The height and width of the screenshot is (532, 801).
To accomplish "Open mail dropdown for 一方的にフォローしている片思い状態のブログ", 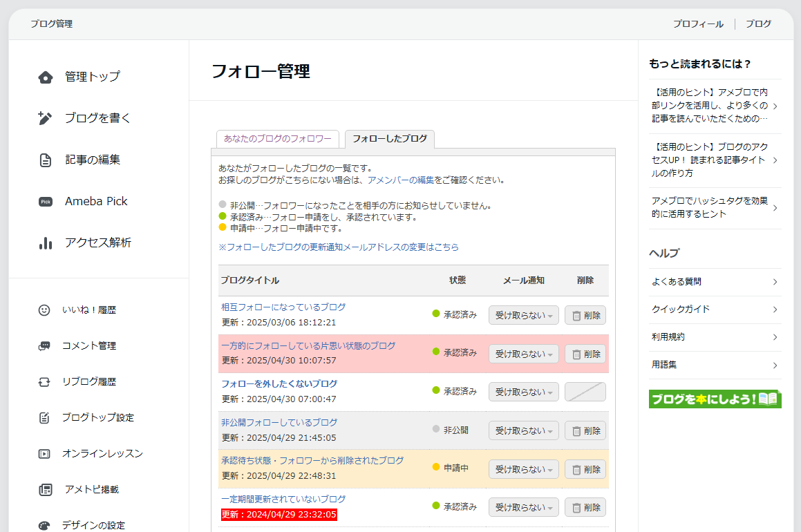I will point(524,354).
